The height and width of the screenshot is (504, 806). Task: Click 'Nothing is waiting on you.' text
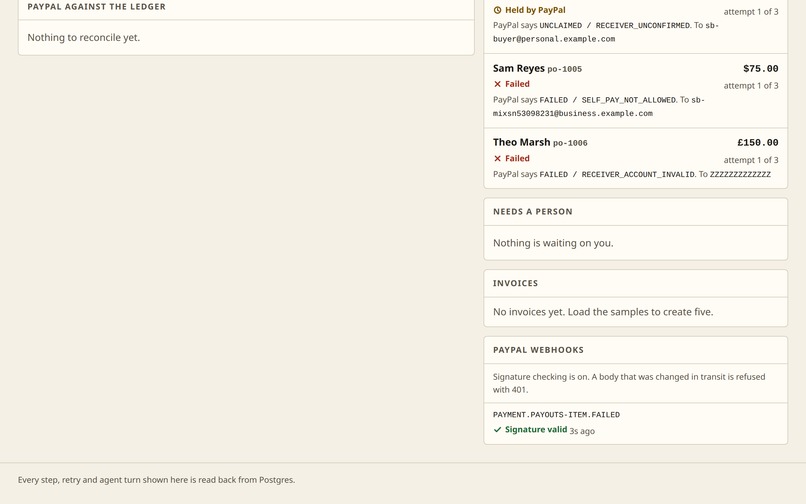coord(553,243)
